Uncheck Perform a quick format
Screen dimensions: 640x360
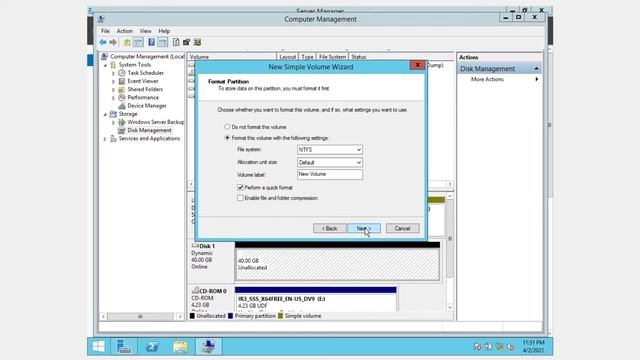(240, 187)
